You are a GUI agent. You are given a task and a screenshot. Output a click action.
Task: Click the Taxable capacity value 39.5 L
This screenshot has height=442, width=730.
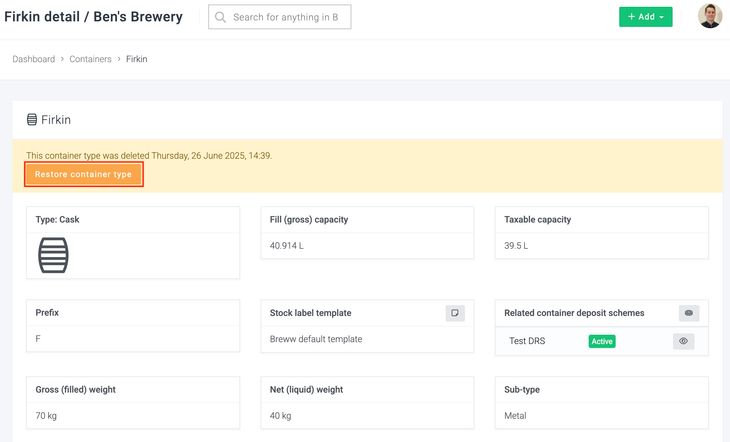516,245
